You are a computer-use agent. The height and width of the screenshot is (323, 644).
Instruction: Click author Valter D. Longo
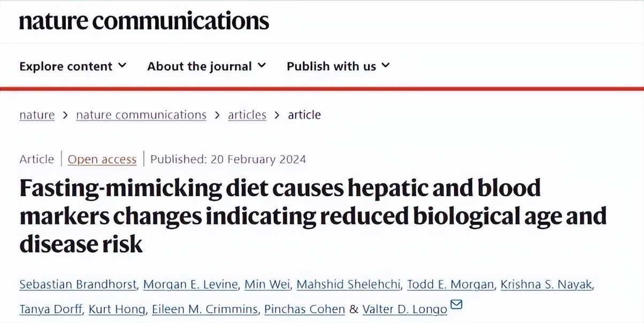click(404, 309)
